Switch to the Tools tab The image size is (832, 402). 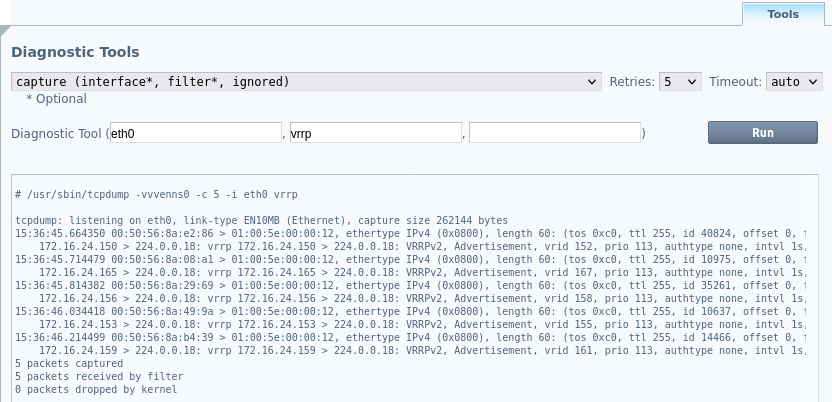[x=782, y=14]
